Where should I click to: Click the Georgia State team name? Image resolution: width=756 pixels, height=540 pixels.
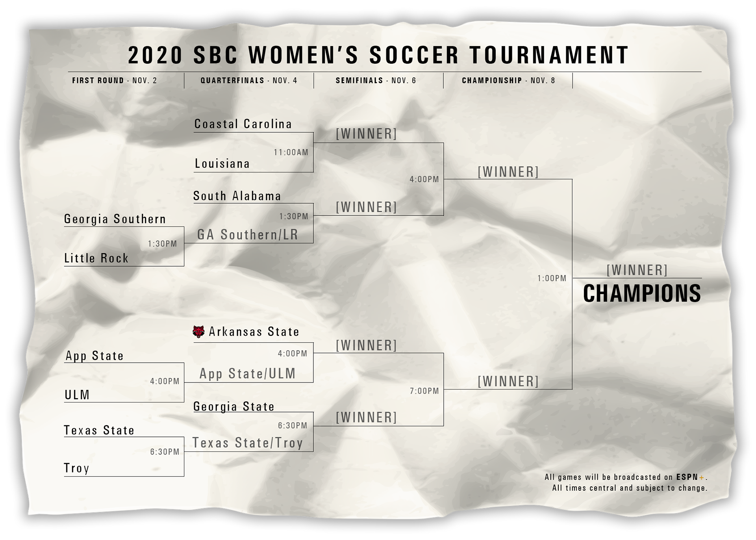point(234,406)
